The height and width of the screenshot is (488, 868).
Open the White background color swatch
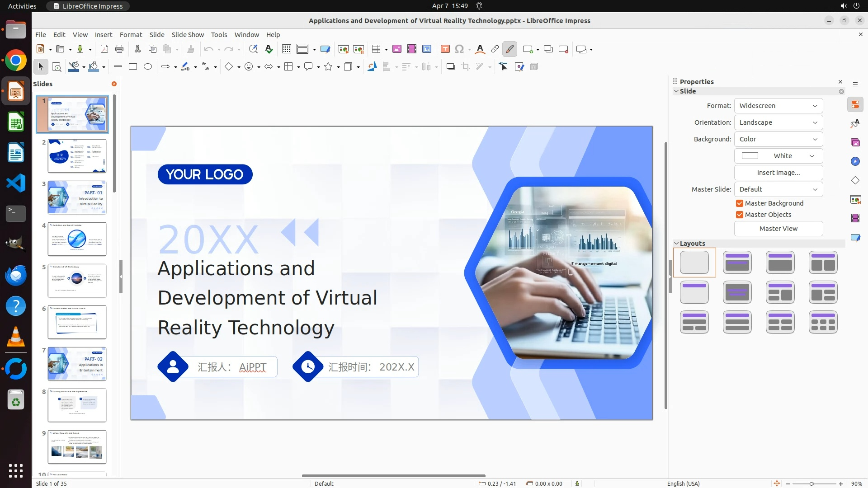click(778, 156)
